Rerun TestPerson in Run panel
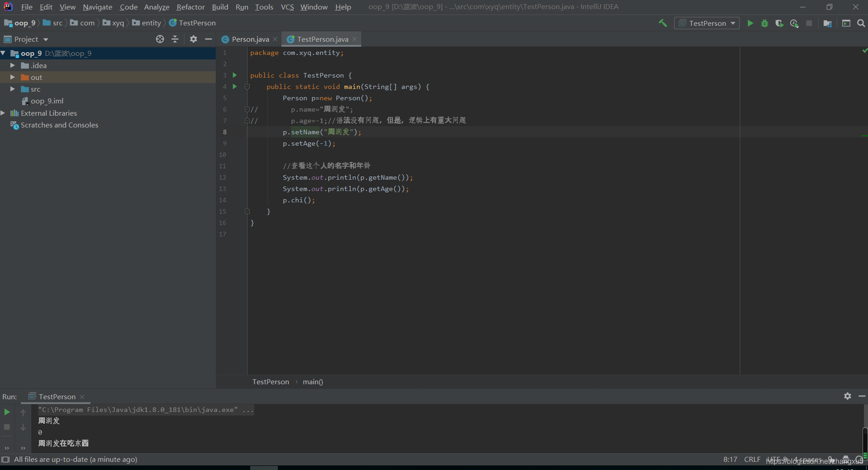 (7, 412)
